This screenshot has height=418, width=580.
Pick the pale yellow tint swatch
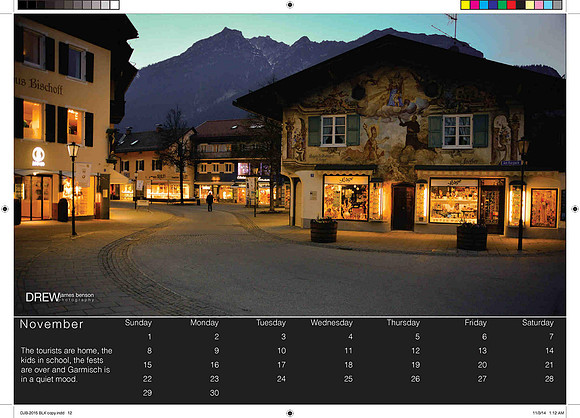(530, 5)
